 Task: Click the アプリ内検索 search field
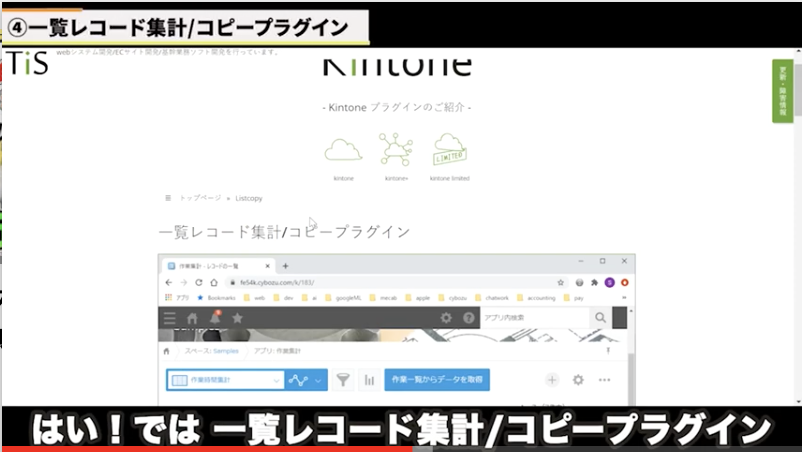pos(535,318)
